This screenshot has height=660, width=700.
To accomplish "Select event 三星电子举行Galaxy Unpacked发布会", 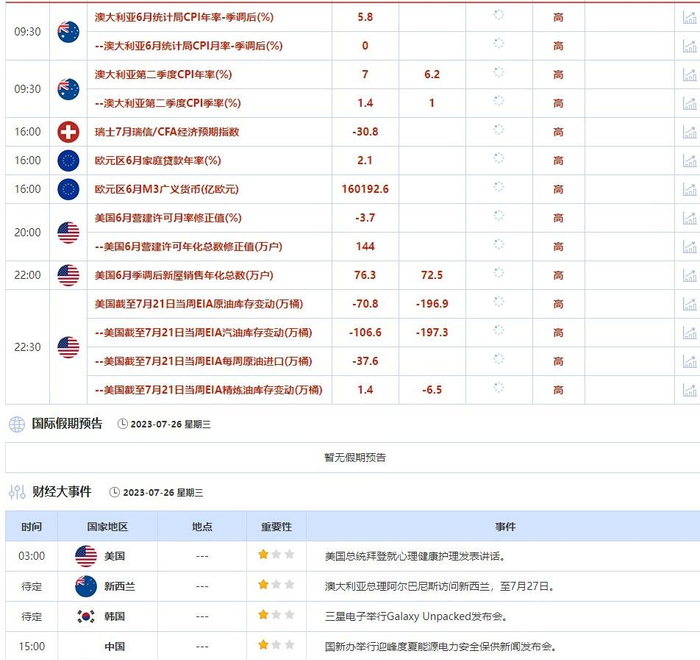I will pyautogui.click(x=416, y=617).
